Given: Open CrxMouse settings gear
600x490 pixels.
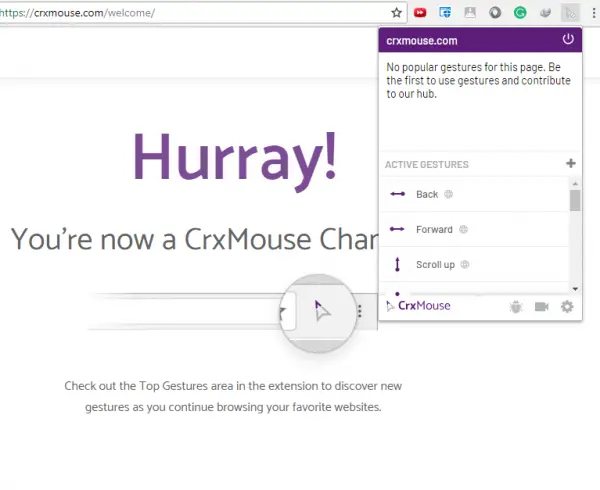Looking at the screenshot, I should [567, 307].
